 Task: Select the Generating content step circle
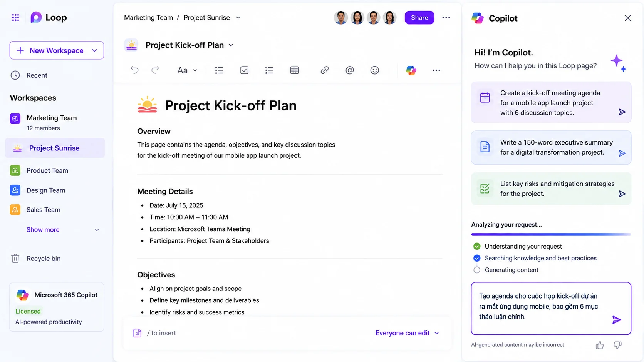[477, 270]
